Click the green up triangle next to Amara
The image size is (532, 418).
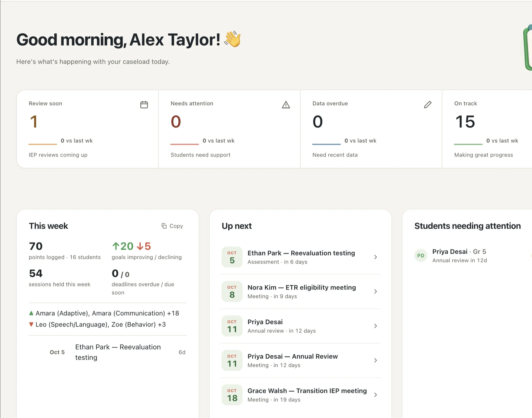(31, 313)
